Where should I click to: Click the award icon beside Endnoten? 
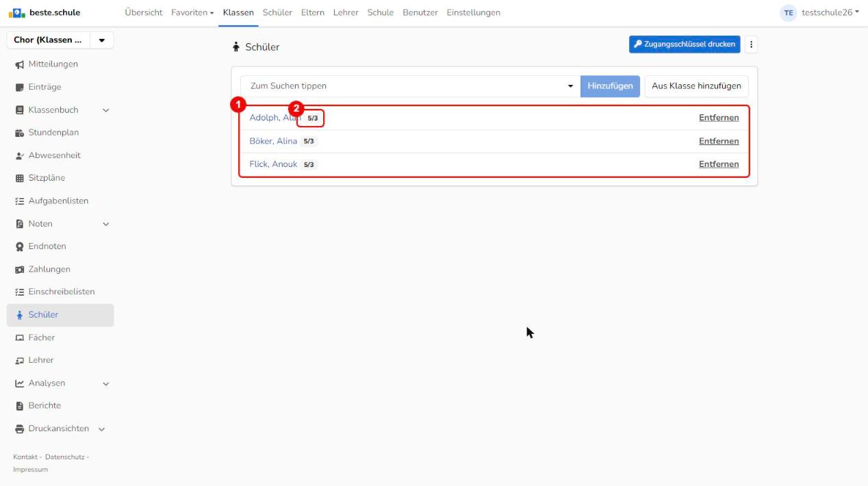(18, 246)
